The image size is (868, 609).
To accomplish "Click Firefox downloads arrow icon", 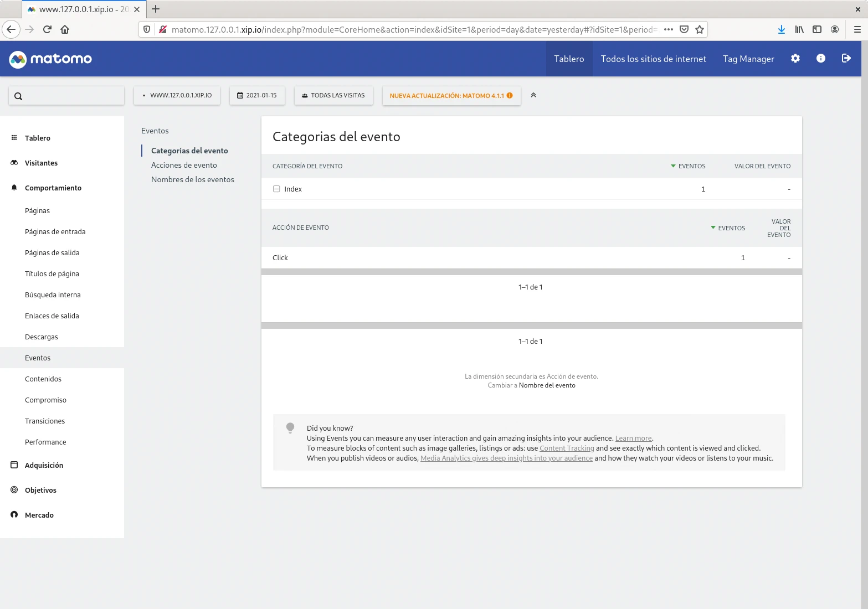I will tap(781, 29).
